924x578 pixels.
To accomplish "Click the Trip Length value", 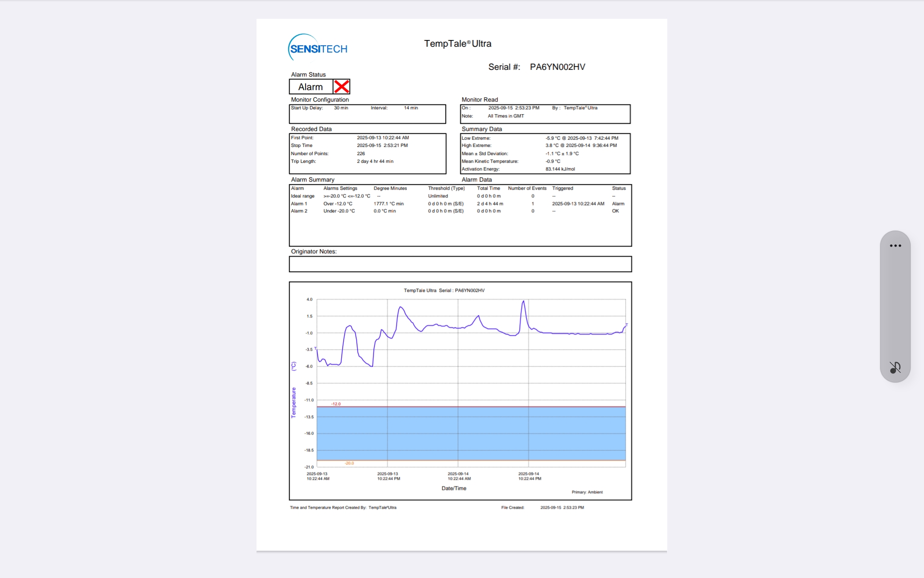I will [375, 161].
